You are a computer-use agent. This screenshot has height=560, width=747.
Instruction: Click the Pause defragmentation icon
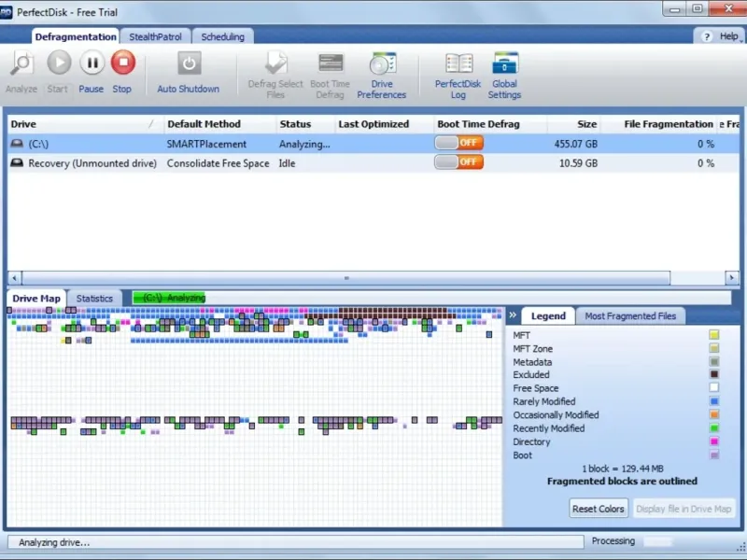point(92,63)
